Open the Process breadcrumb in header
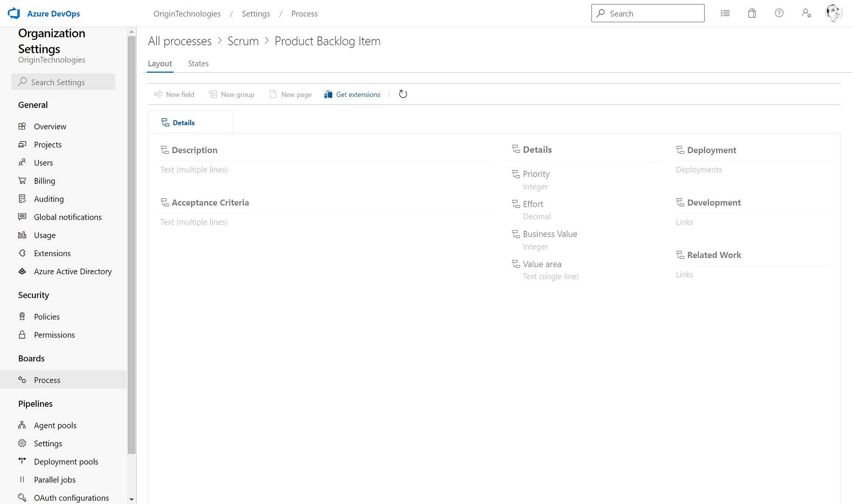The height and width of the screenshot is (504, 852). (x=305, y=13)
